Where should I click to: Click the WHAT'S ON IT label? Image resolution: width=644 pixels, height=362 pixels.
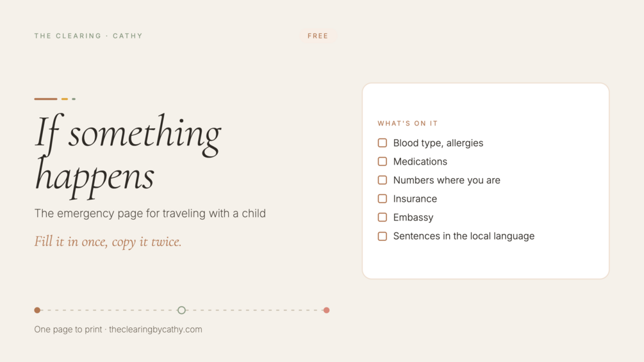(408, 124)
